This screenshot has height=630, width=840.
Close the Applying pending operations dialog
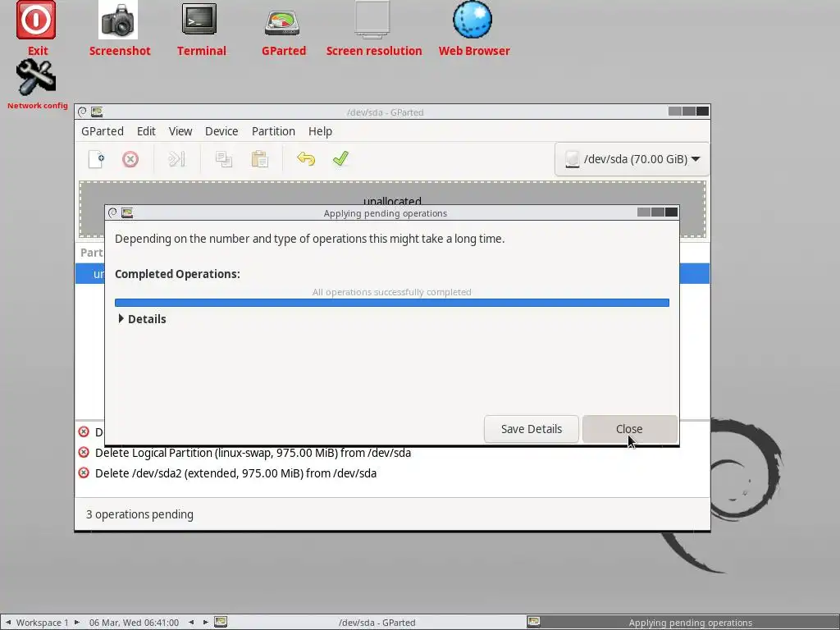click(629, 429)
